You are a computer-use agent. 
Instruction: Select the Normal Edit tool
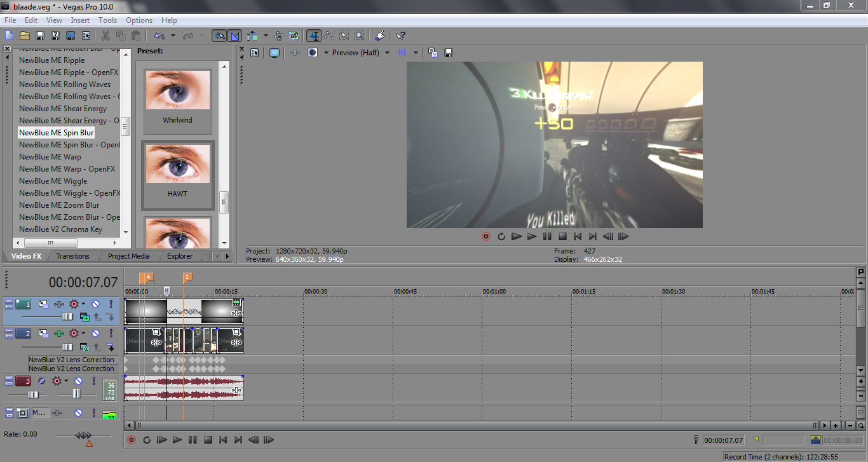coord(313,36)
